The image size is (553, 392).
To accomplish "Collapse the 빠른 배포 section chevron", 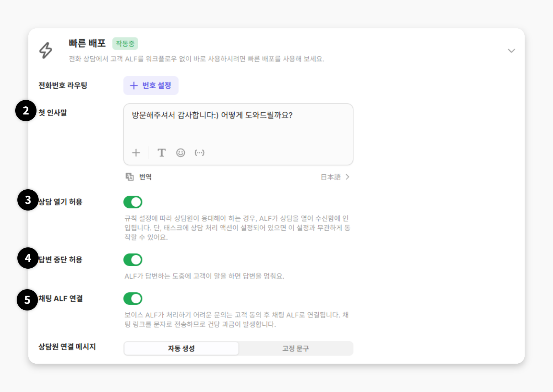I will (x=511, y=51).
